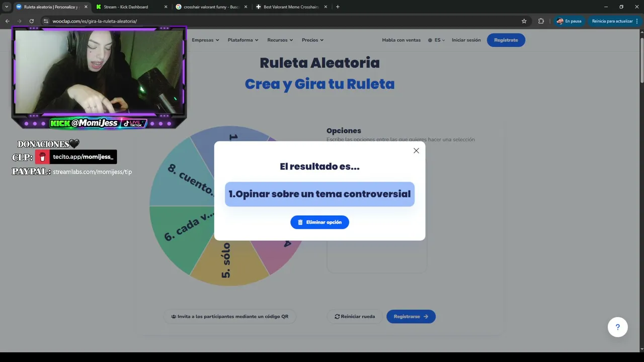The width and height of the screenshot is (644, 362).
Task: Click the Eliminar opción button
Action: point(319,222)
